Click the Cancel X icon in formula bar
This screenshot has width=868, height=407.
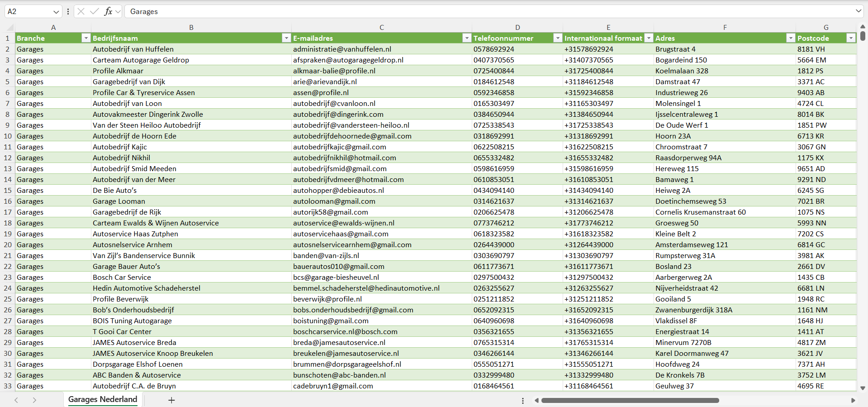pyautogui.click(x=81, y=11)
